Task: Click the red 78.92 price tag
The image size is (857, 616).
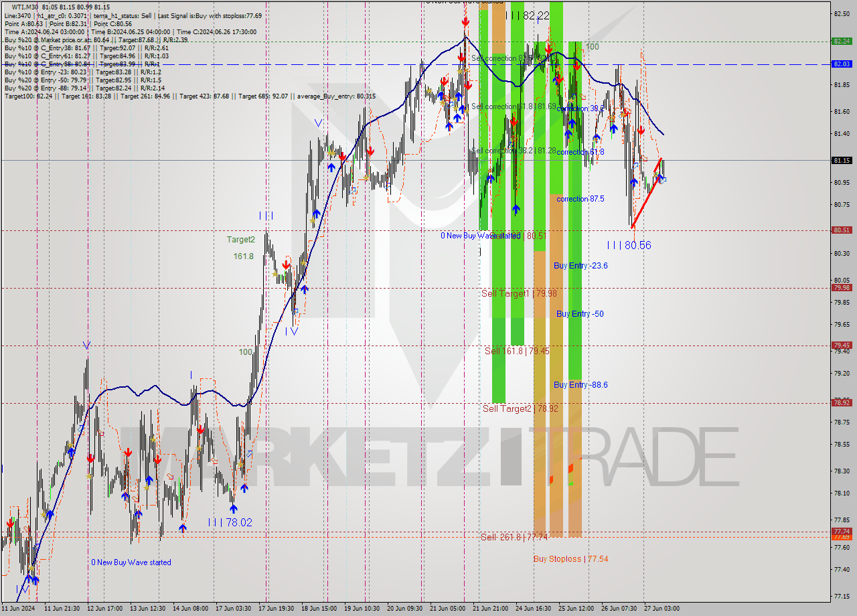Action: point(842,402)
